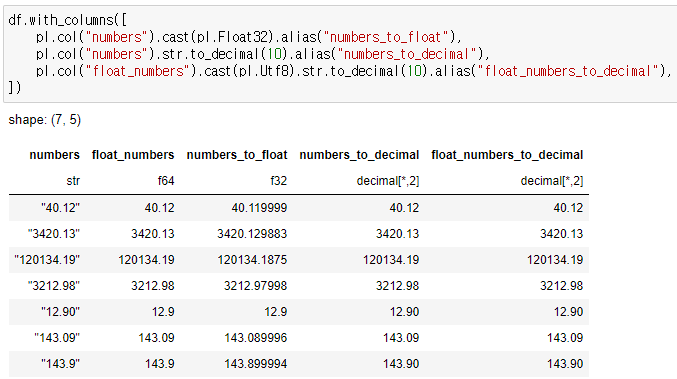Click 120134.19 in the float_numbers_to_decimal column
The height and width of the screenshot is (379, 677).
click(x=555, y=260)
